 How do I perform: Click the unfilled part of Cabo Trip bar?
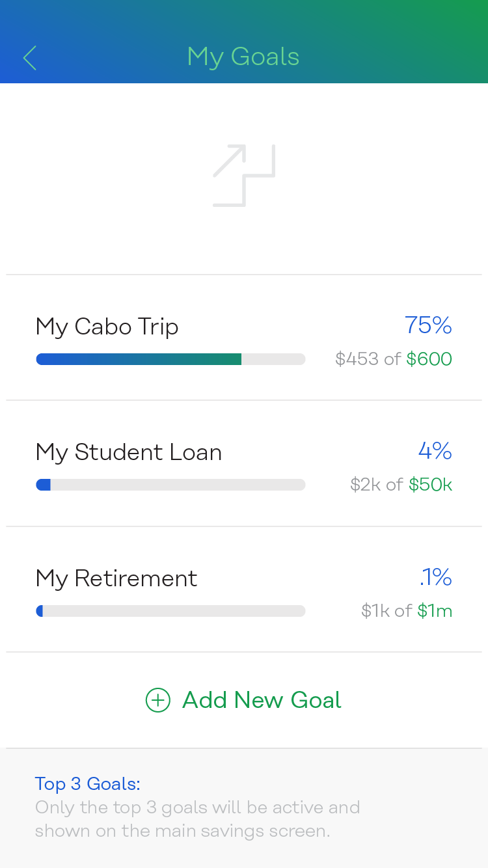273,359
